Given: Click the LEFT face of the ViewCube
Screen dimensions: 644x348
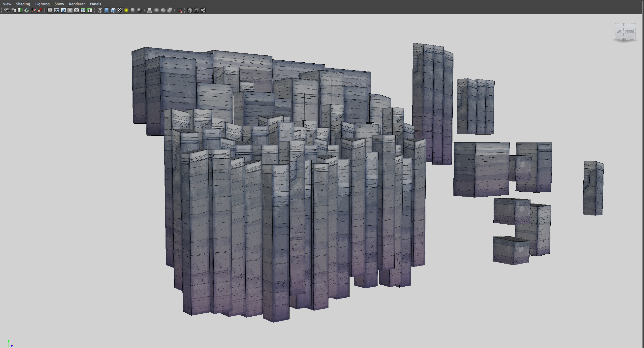Looking at the screenshot, I should [619, 32].
